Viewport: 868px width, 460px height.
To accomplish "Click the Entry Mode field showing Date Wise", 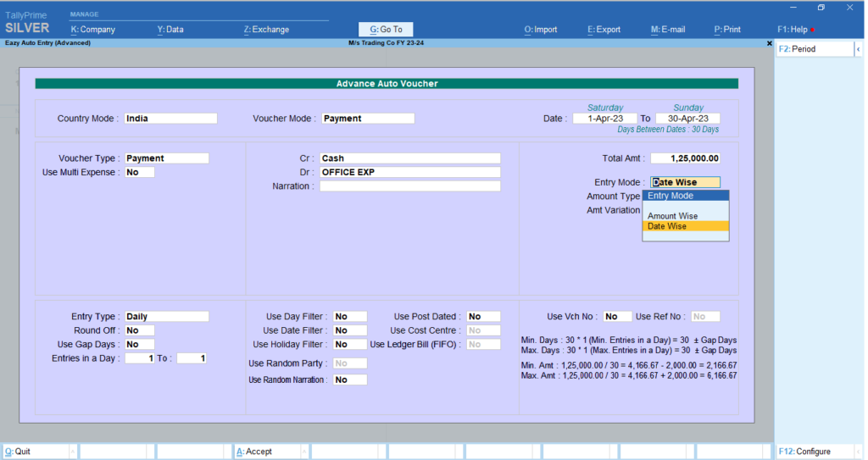I will 685,182.
